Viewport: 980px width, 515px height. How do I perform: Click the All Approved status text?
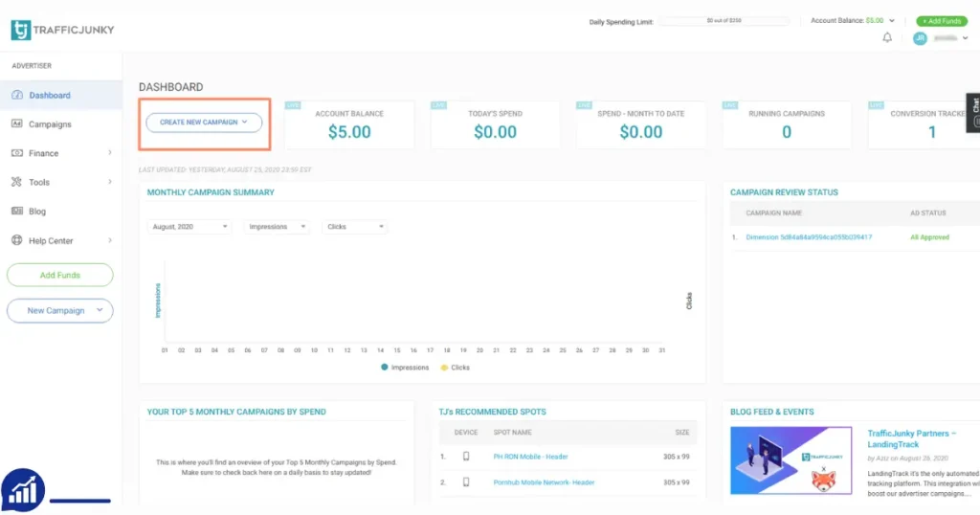(929, 237)
